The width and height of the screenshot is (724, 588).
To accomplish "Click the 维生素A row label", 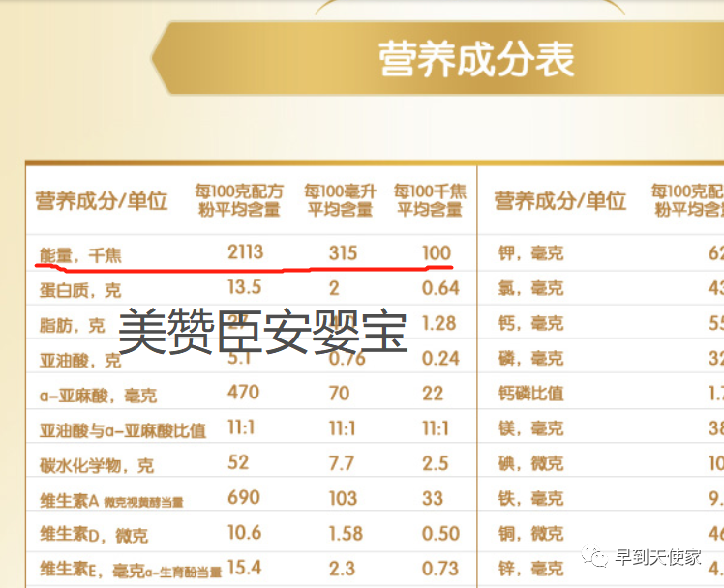I will click(111, 501).
